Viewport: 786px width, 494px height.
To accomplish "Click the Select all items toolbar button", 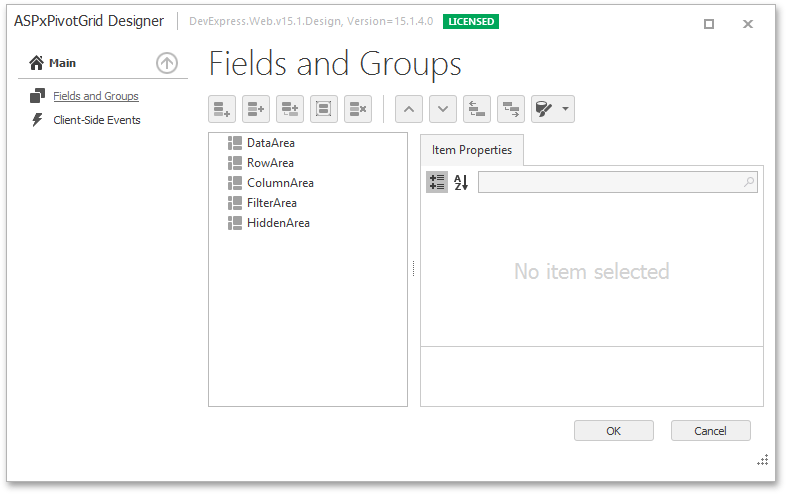I will click(324, 109).
